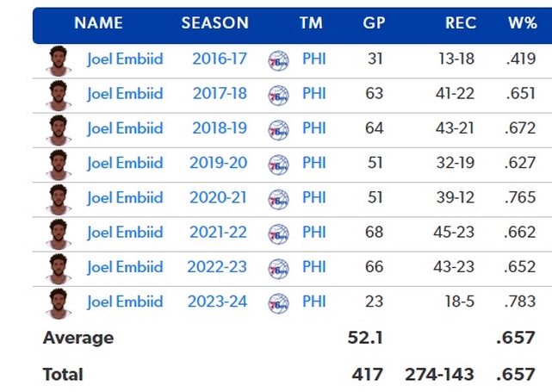Sort by the SEASON column header

pyautogui.click(x=214, y=23)
